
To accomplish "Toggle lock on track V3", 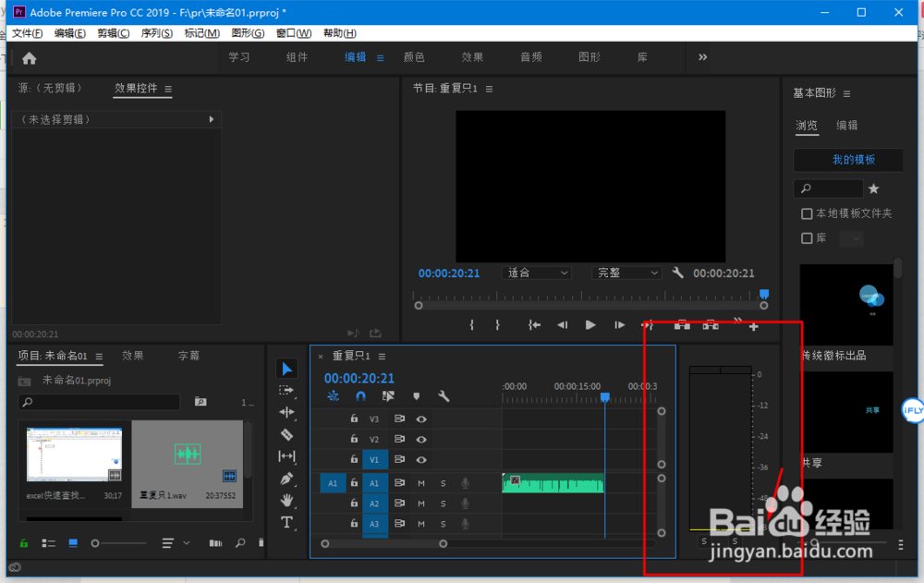I will [x=354, y=419].
